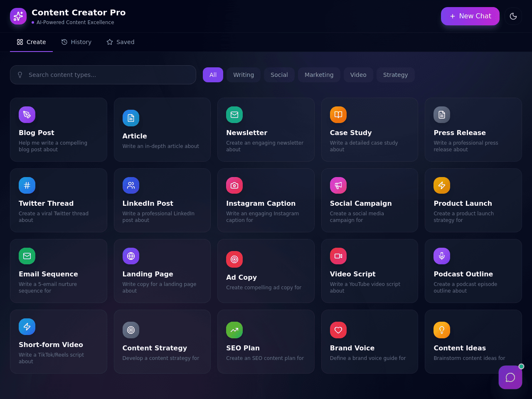Select the Social Campaign title

(361, 203)
